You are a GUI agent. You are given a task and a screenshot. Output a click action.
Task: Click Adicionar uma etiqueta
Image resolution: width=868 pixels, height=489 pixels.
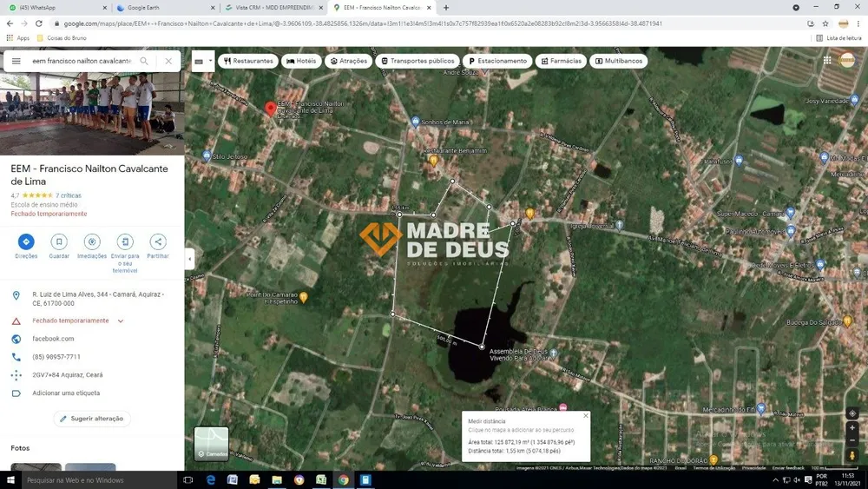(66, 393)
